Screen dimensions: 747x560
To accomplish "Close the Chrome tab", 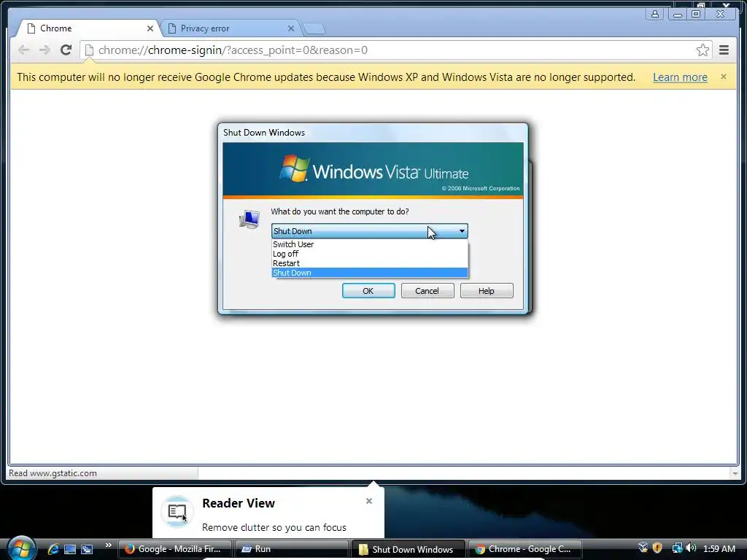I will pos(150,28).
